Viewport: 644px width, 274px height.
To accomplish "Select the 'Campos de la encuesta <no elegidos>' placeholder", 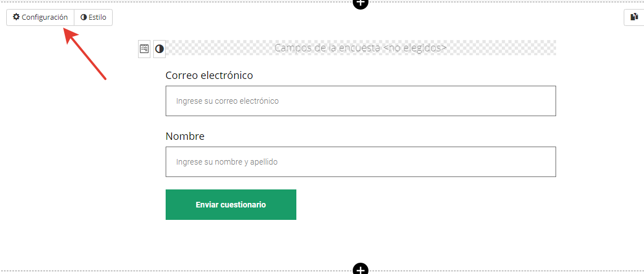I will [x=361, y=48].
